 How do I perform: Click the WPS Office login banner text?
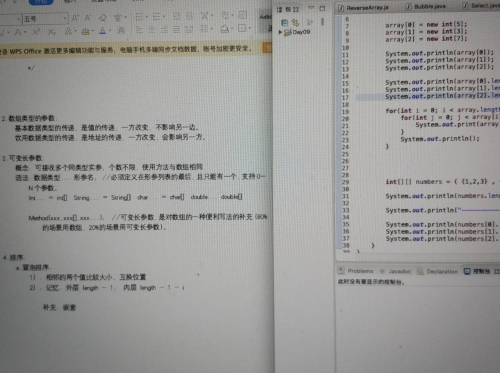click(126, 50)
